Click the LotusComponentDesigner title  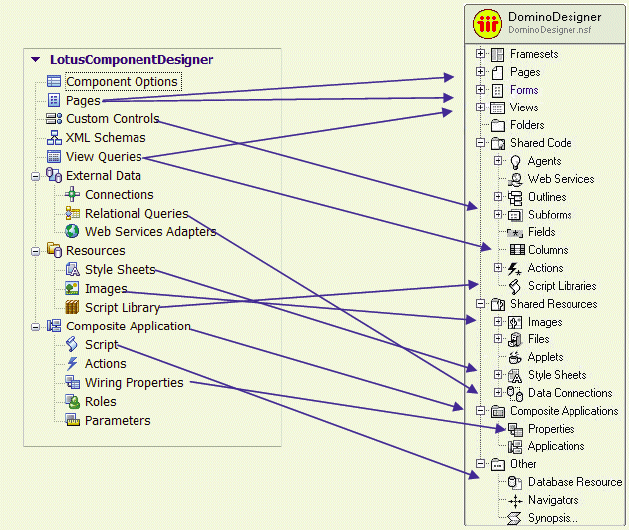pos(131,59)
